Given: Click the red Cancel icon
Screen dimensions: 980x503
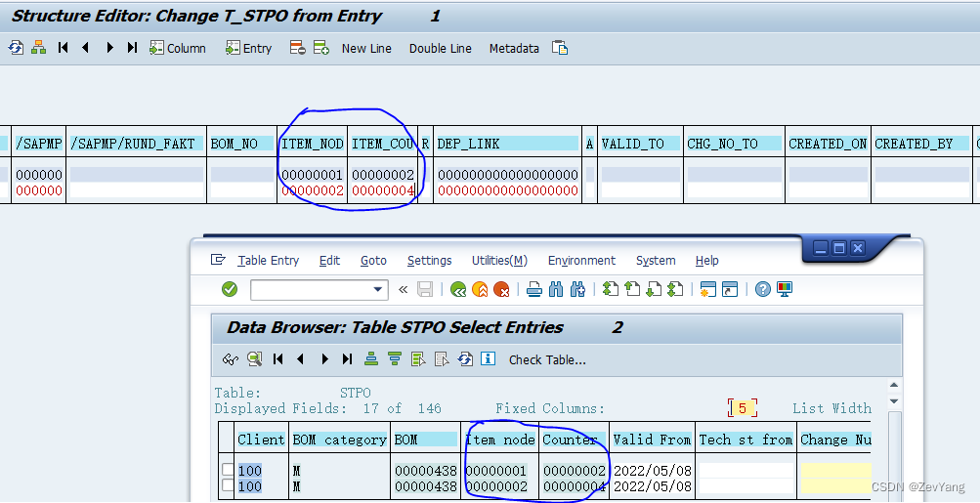Looking at the screenshot, I should point(501,289).
